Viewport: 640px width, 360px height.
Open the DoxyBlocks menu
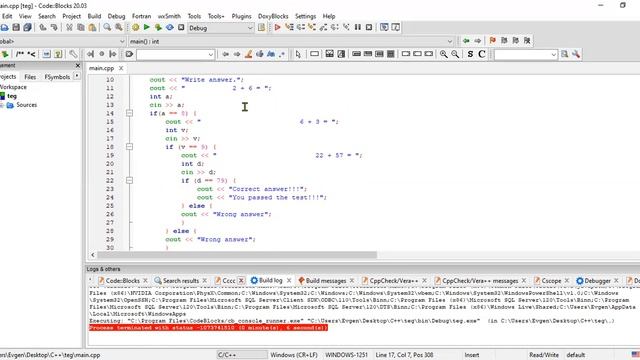pyautogui.click(x=273, y=16)
